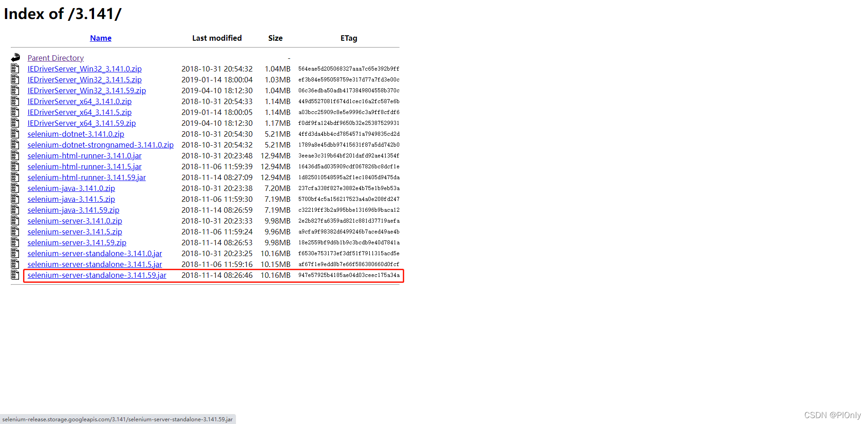Click date 2019-01-14 18:00:04
Image resolution: width=868 pixels, height=424 pixels.
(x=217, y=80)
